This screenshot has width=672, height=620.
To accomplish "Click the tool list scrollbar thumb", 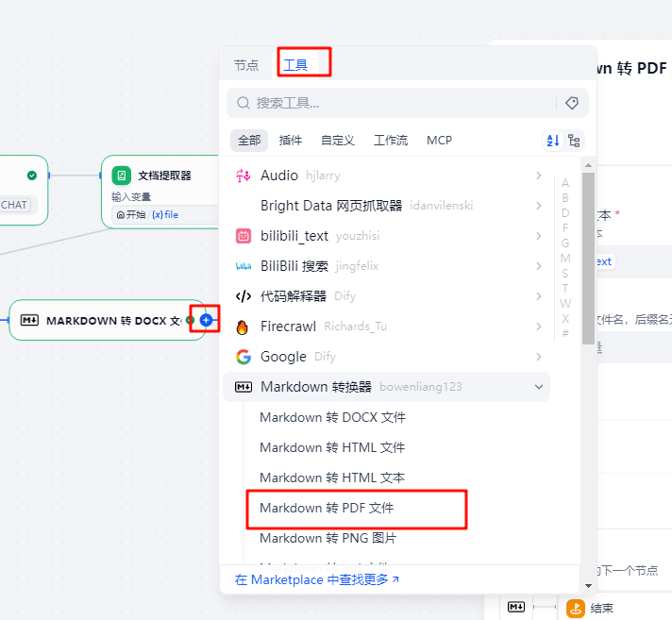I will point(588,259).
